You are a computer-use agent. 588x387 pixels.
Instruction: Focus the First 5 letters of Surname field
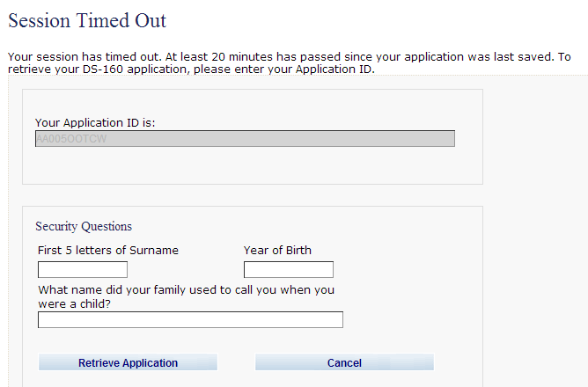(83, 269)
